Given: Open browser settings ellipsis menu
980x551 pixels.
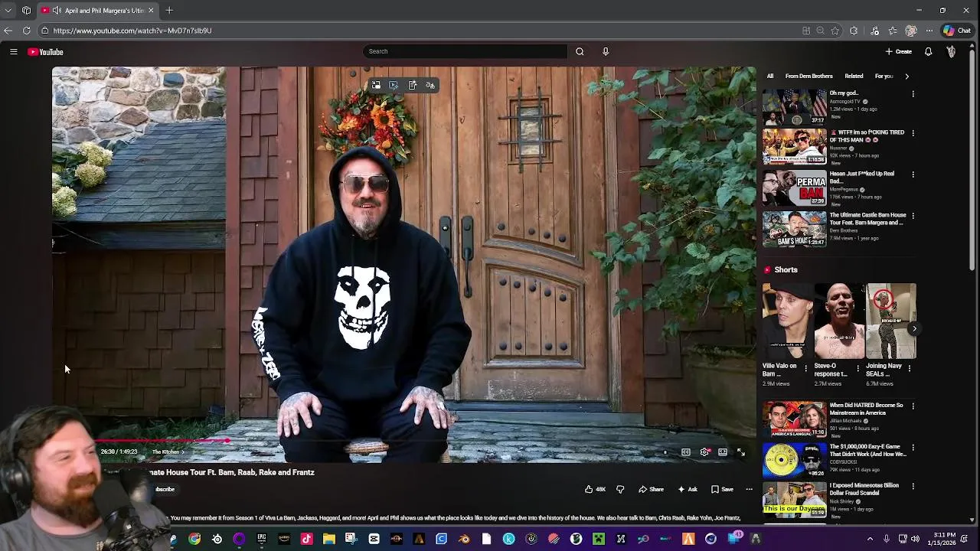Looking at the screenshot, I should click(x=929, y=31).
